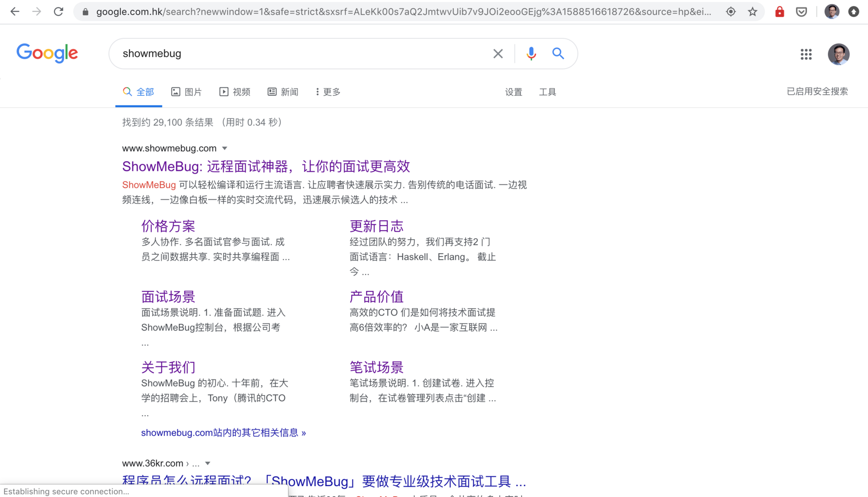Open the Google apps grid
The height and width of the screenshot is (497, 868).
point(806,54)
